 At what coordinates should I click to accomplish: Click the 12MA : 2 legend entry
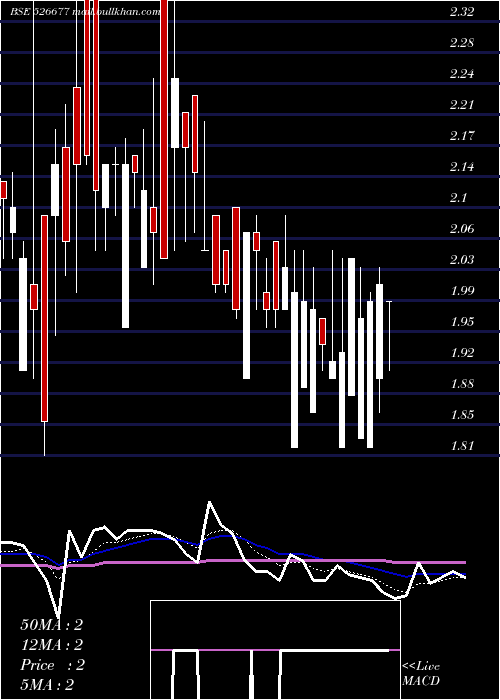(x=52, y=645)
